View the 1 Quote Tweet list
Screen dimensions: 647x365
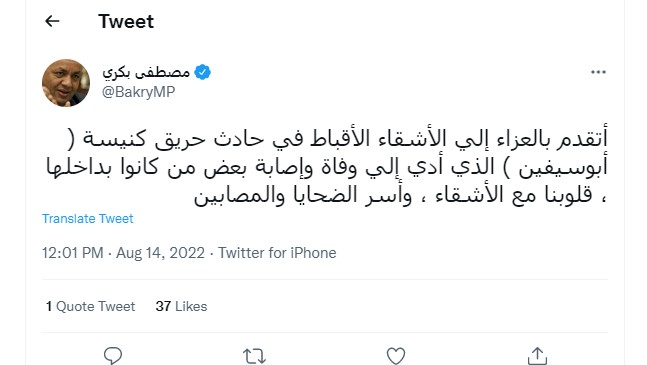tap(90, 306)
